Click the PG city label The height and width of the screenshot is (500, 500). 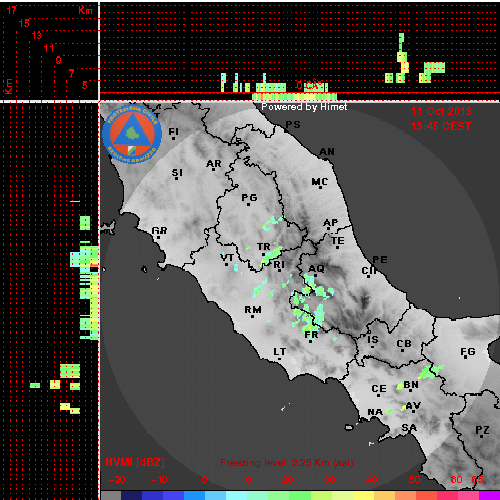click(x=249, y=198)
